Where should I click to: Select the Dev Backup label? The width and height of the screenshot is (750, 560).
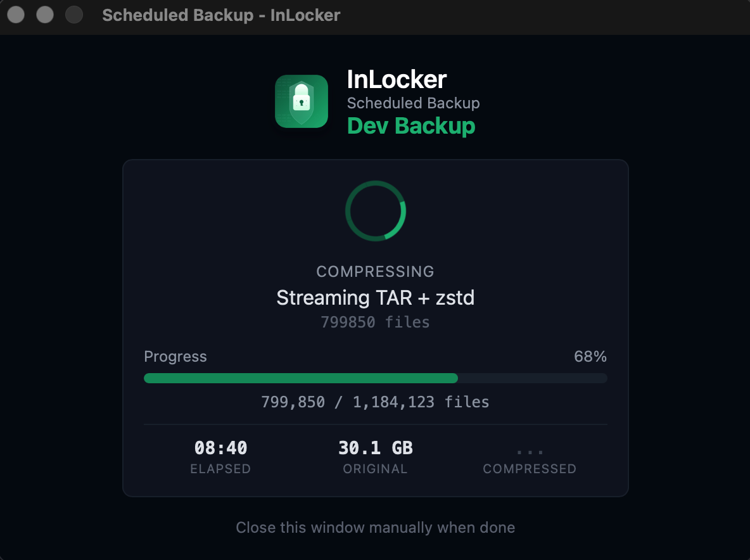pos(412,126)
